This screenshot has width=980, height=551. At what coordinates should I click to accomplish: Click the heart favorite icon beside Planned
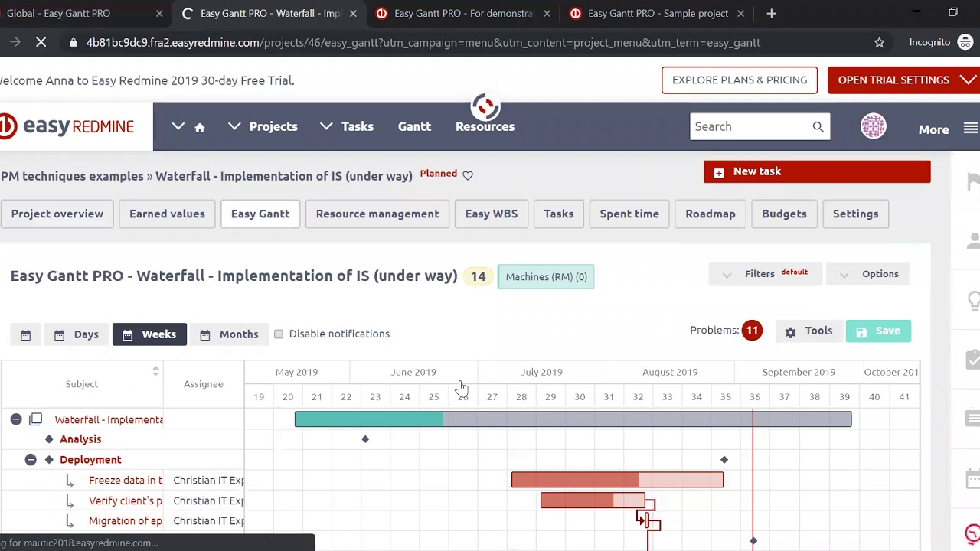click(x=468, y=175)
